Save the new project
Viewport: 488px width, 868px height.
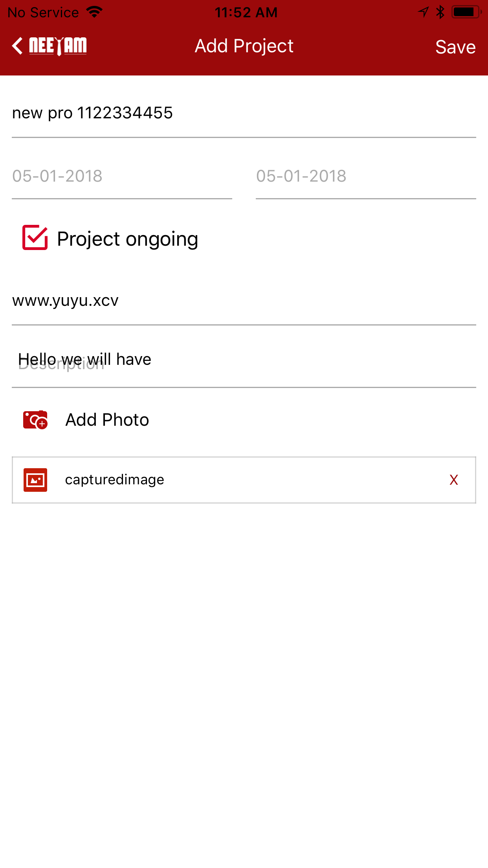(455, 47)
